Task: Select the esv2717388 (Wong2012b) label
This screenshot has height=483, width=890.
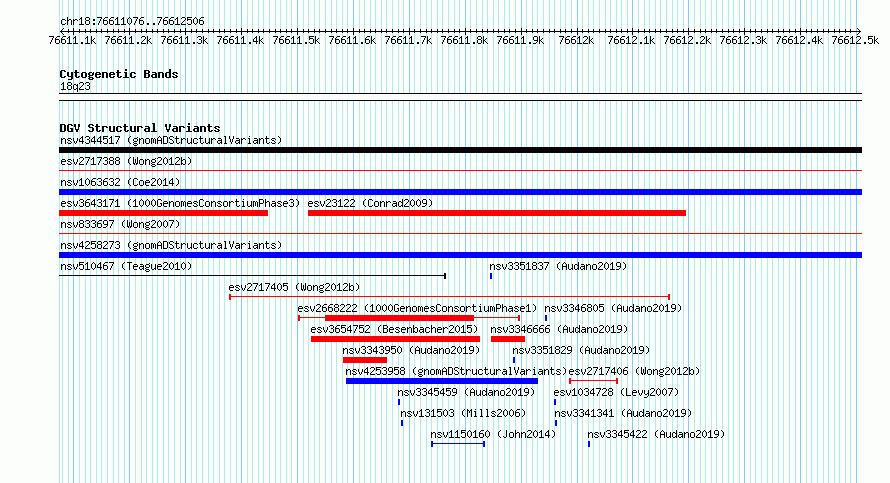Action: pyautogui.click(x=126, y=161)
